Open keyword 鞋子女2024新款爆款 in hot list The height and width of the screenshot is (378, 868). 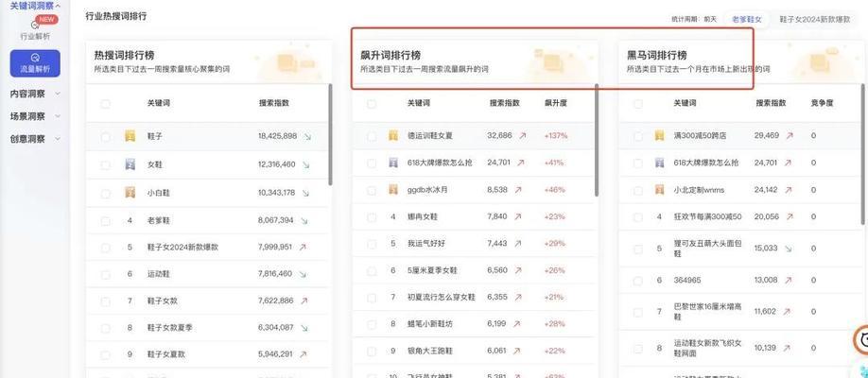tap(182, 248)
